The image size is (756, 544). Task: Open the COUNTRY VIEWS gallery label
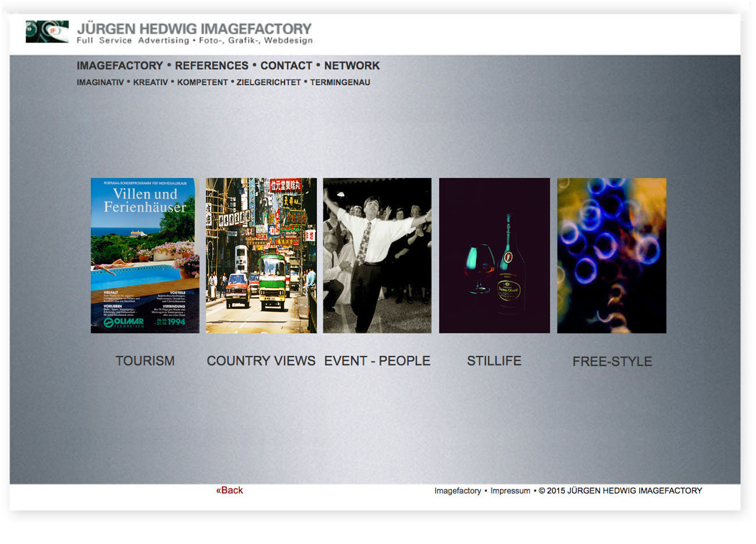[261, 361]
